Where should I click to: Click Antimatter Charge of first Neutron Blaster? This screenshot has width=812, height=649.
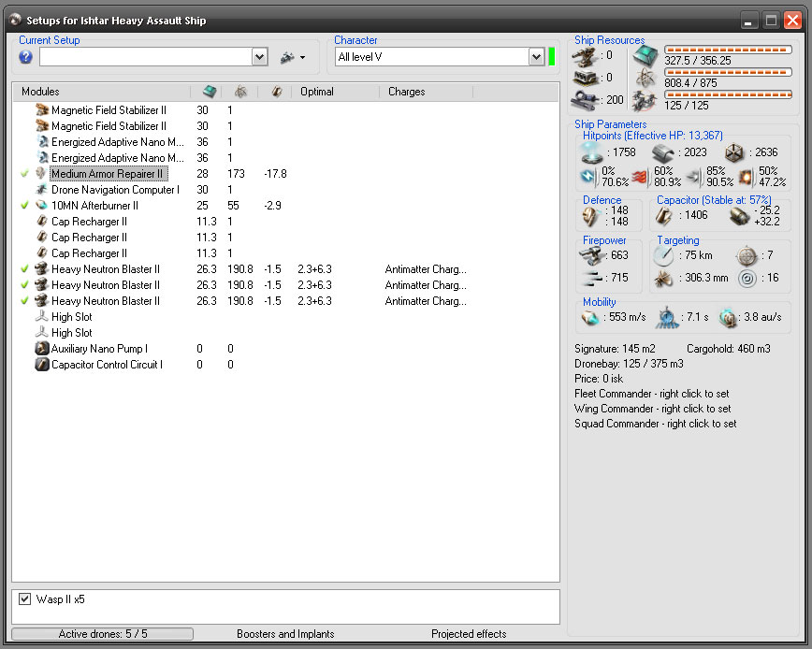[425, 269]
